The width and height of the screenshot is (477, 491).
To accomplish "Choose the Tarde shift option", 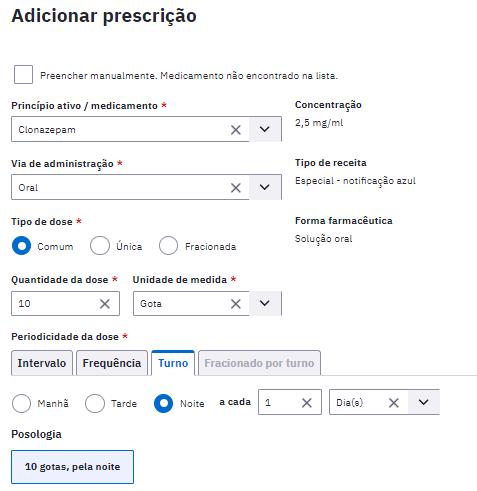I will pos(95,403).
